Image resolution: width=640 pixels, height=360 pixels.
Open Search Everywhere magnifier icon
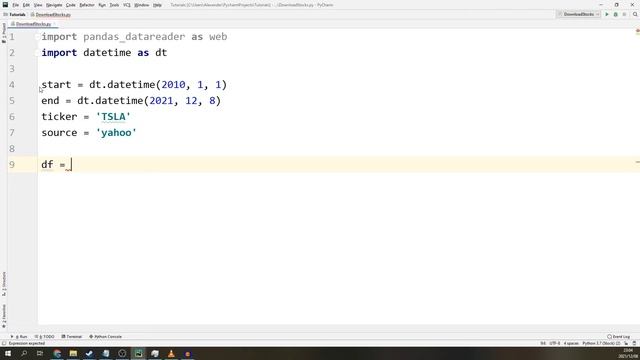[x=635, y=14]
